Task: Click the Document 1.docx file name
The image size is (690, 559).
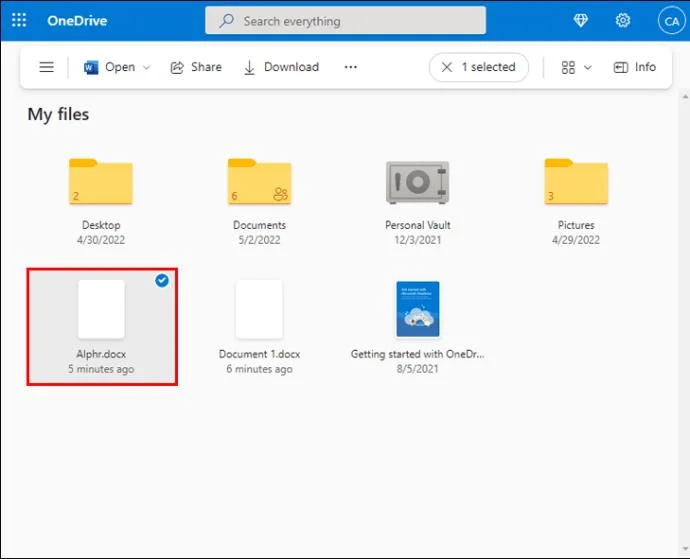Action: click(x=259, y=354)
